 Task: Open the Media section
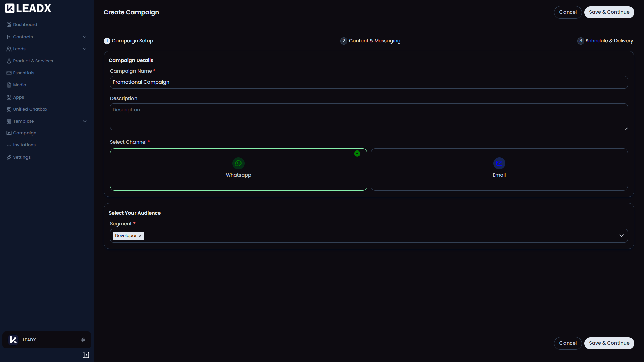[x=19, y=85]
